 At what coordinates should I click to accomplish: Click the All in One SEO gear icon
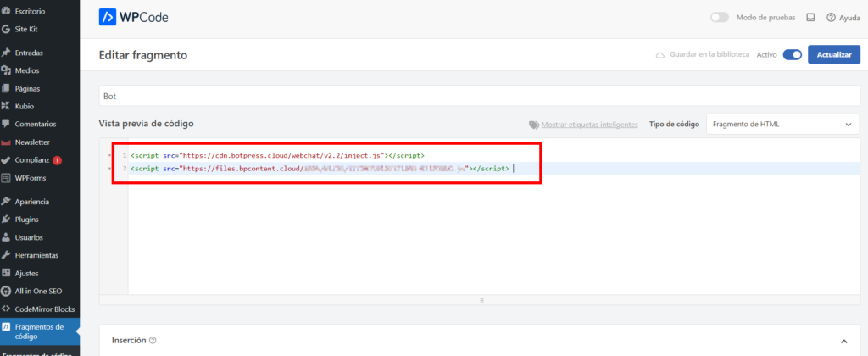(6, 291)
